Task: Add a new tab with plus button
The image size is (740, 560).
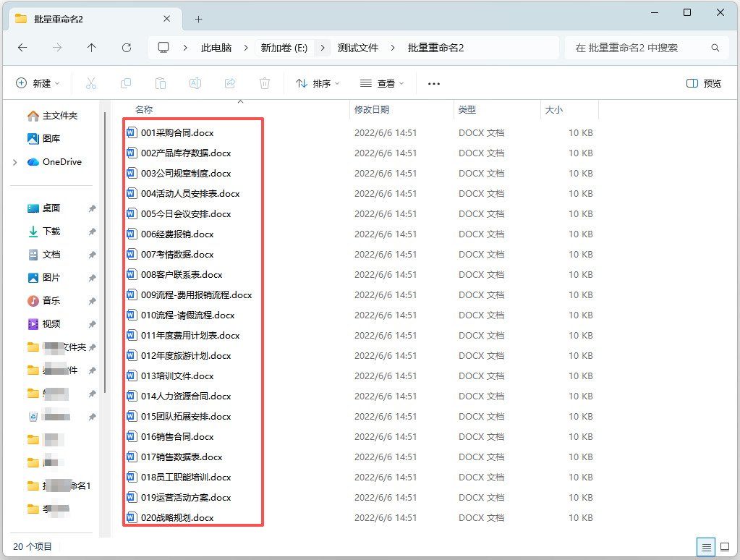Action: [199, 20]
